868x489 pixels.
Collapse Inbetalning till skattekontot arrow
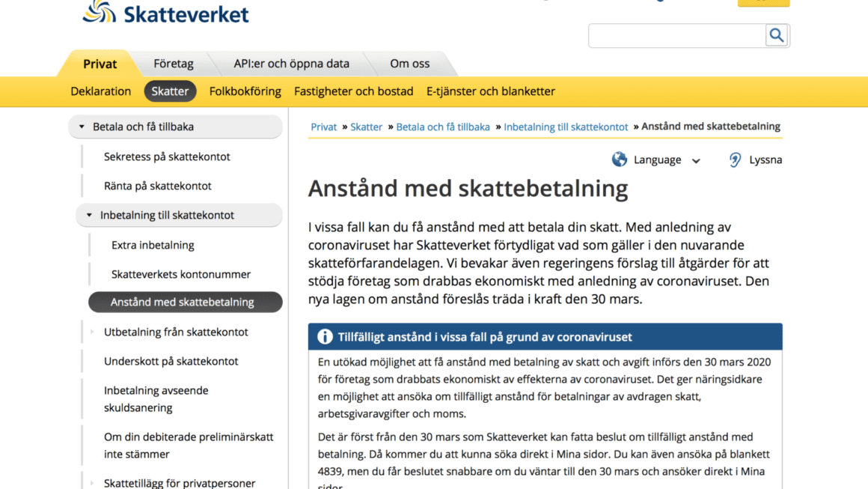pyautogui.click(x=89, y=215)
